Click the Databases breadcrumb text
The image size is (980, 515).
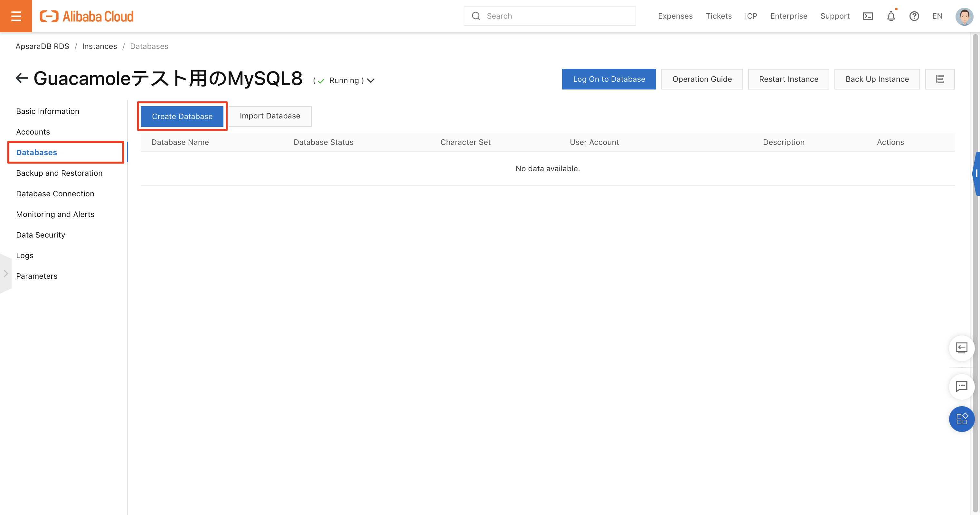(x=149, y=46)
